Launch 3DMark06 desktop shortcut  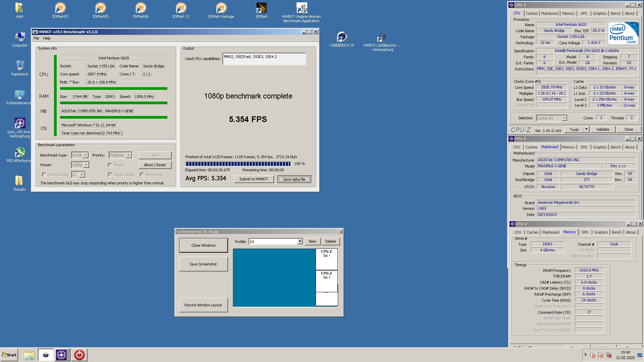pyautogui.click(x=141, y=10)
